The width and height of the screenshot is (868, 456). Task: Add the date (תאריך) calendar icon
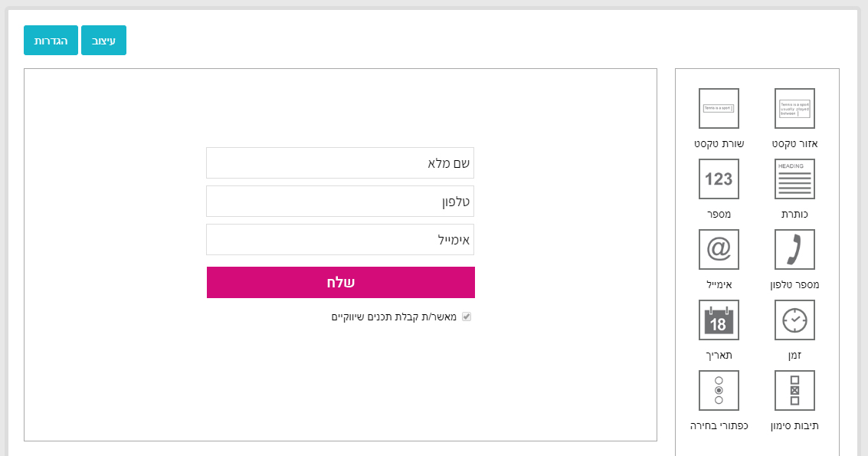(x=719, y=320)
